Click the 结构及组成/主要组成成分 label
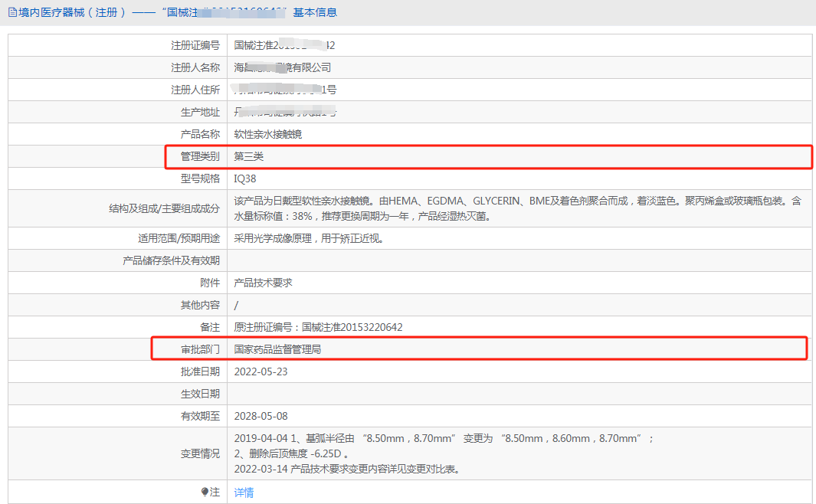The height and width of the screenshot is (504, 816). tap(165, 208)
